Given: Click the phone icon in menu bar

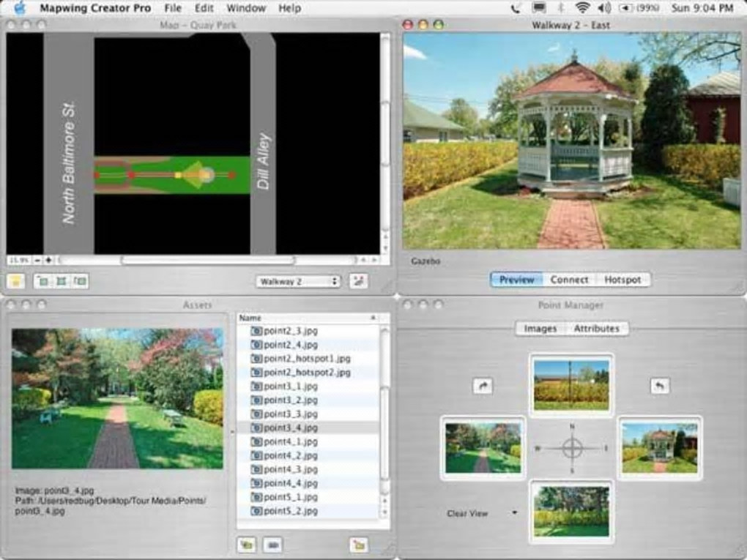Looking at the screenshot, I should pyautogui.click(x=516, y=8).
